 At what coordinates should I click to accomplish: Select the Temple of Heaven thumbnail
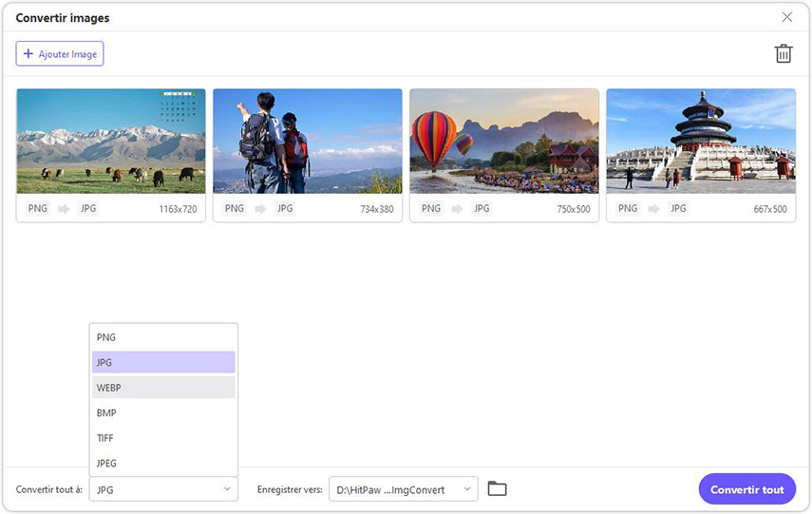[x=700, y=142]
